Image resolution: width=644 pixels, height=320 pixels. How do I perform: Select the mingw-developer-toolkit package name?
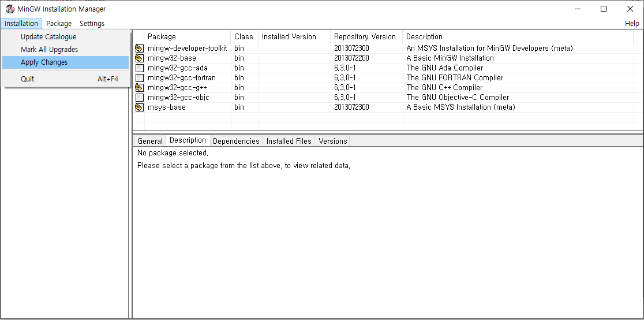click(x=188, y=48)
